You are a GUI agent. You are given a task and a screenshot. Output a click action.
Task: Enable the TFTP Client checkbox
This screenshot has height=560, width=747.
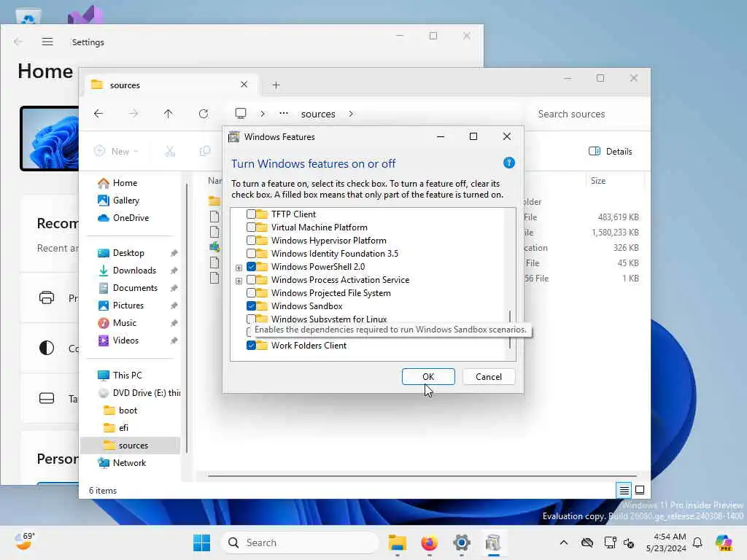coord(251,214)
